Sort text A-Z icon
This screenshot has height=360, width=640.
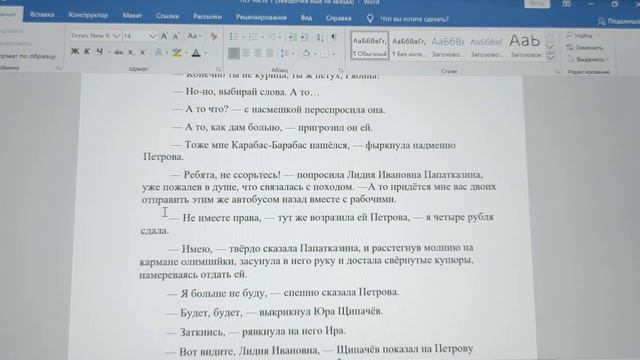[x=320, y=37]
